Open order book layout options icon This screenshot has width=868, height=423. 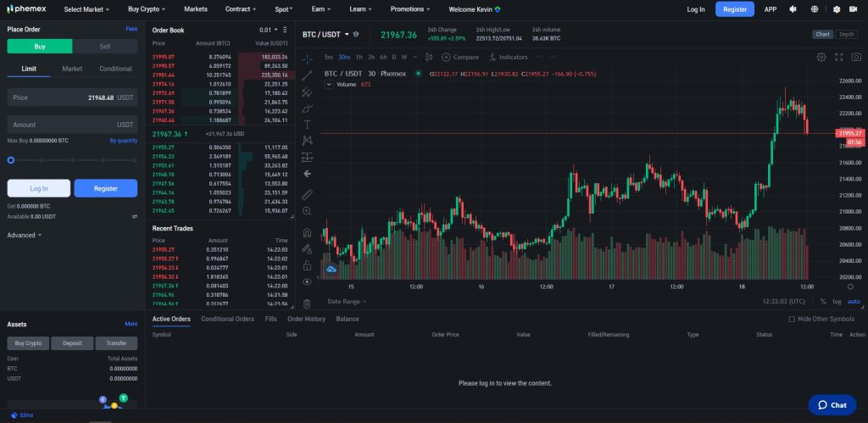[285, 30]
